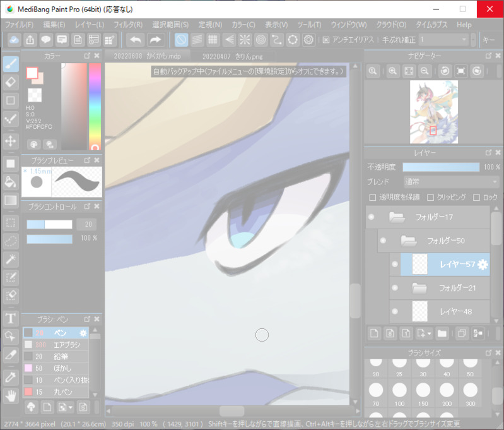Collapse フォルダー50 folder

[409, 241]
